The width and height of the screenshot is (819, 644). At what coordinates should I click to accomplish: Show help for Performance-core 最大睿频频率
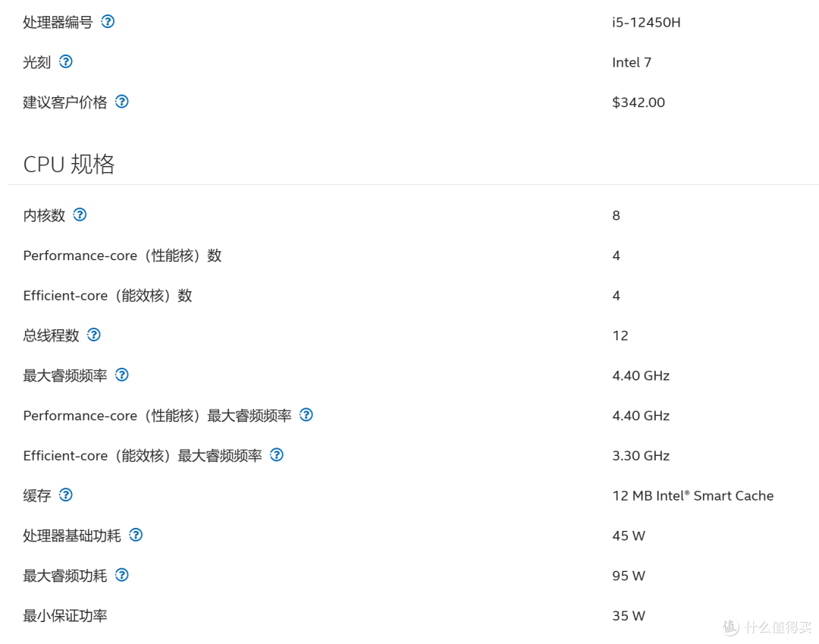click(306, 415)
